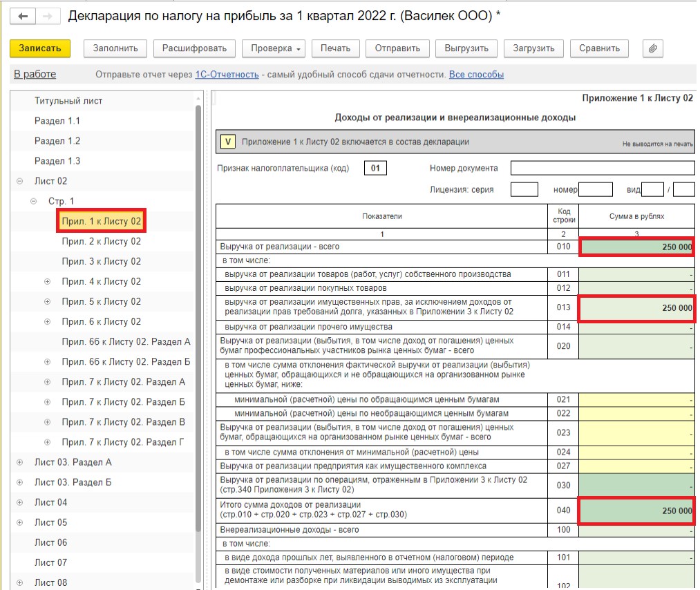Select Раздел 1.2 in the tree
Image resolution: width=700 pixels, height=590 pixels.
click(57, 141)
